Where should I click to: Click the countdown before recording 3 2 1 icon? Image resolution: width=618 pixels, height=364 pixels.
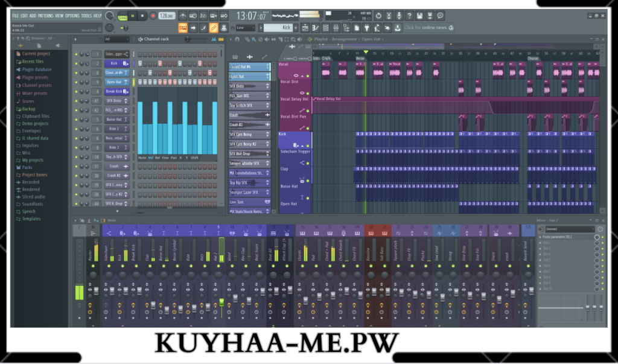pyautogui.click(x=203, y=16)
